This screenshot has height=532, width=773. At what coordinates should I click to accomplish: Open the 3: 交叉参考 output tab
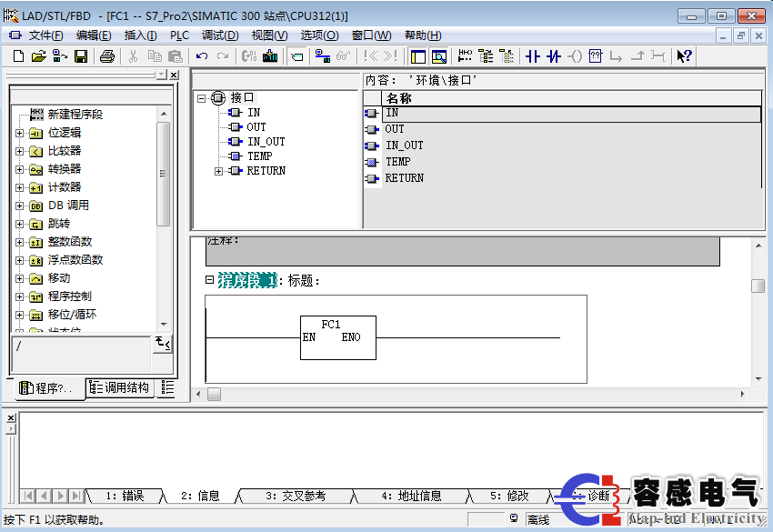(x=296, y=496)
